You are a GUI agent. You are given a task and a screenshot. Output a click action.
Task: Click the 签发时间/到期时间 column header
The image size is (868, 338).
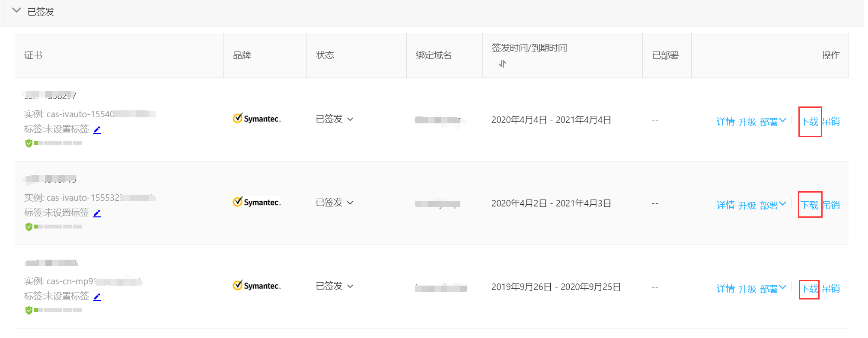coord(529,48)
